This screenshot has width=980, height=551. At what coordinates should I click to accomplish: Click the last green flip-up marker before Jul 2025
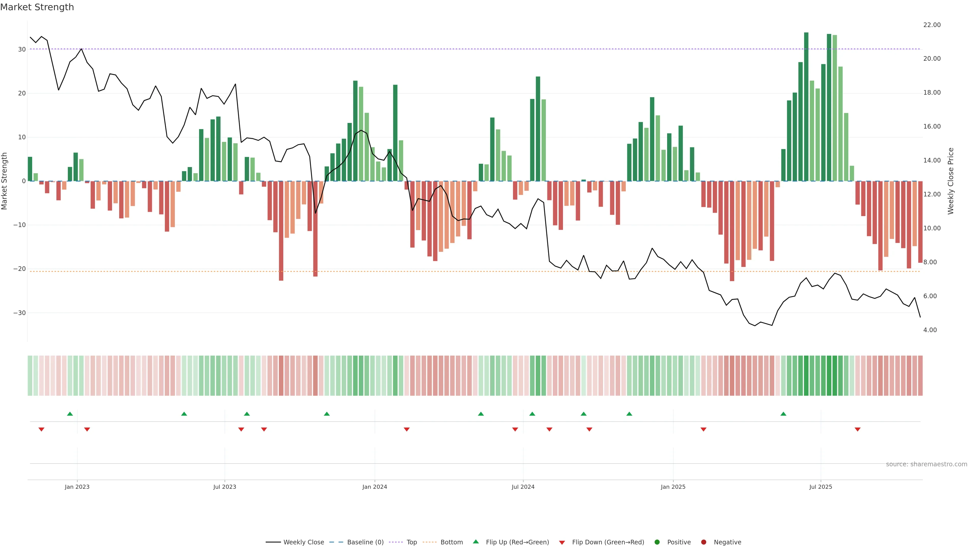click(x=783, y=414)
